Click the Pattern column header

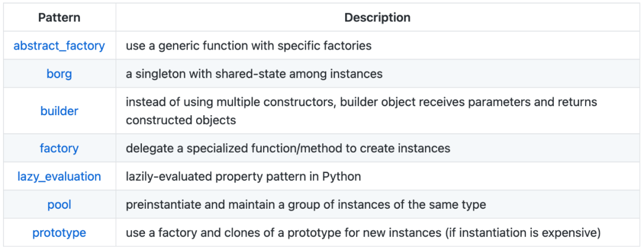pos(59,17)
